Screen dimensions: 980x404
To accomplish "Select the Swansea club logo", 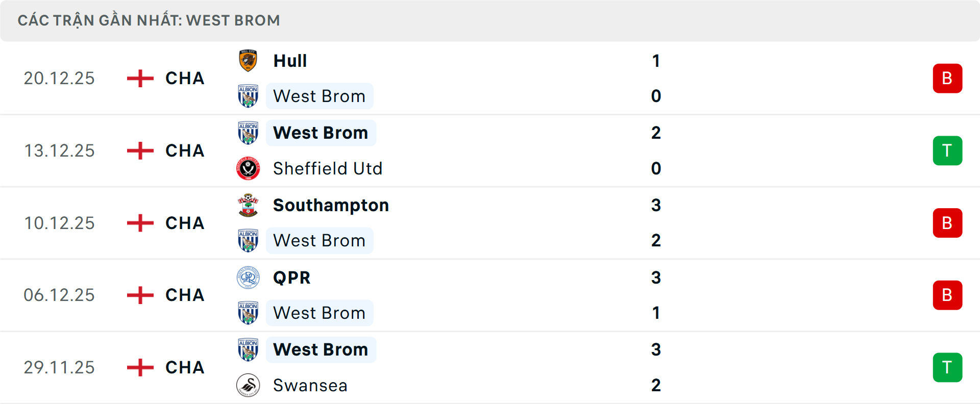I will (249, 386).
